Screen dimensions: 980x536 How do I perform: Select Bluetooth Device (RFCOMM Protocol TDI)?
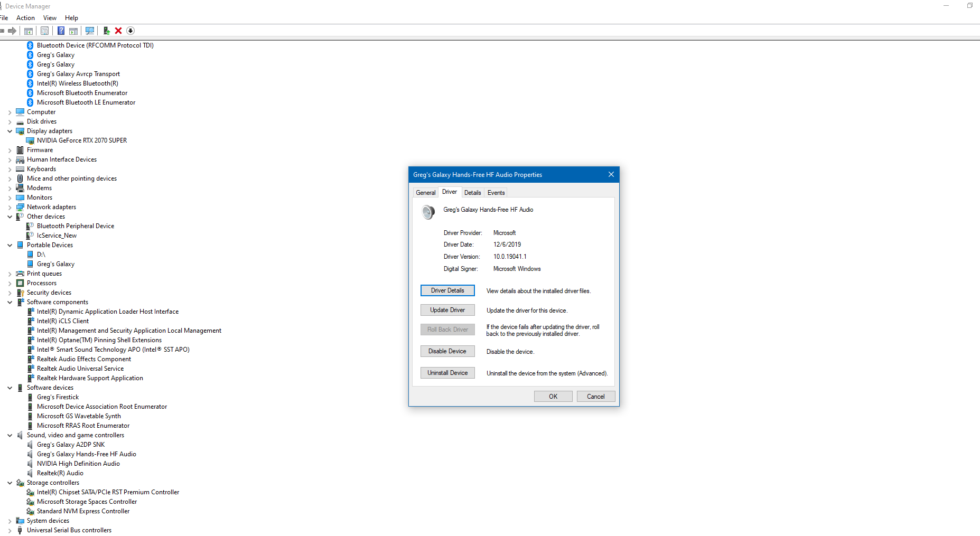coord(95,45)
